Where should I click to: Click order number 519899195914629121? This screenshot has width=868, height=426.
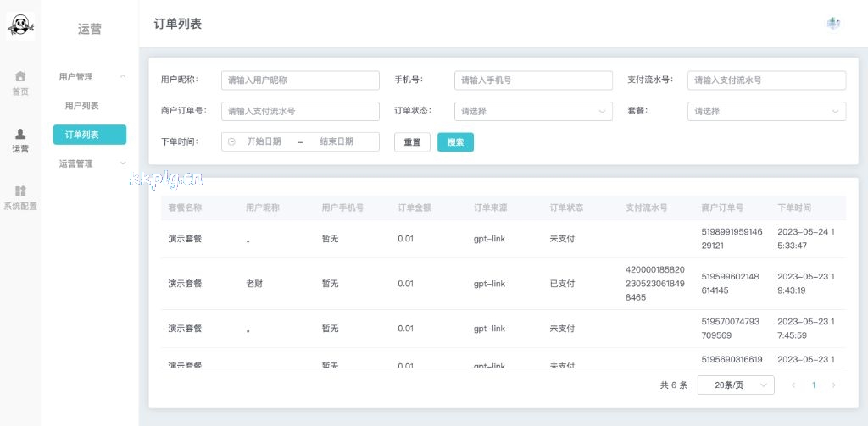tap(732, 239)
